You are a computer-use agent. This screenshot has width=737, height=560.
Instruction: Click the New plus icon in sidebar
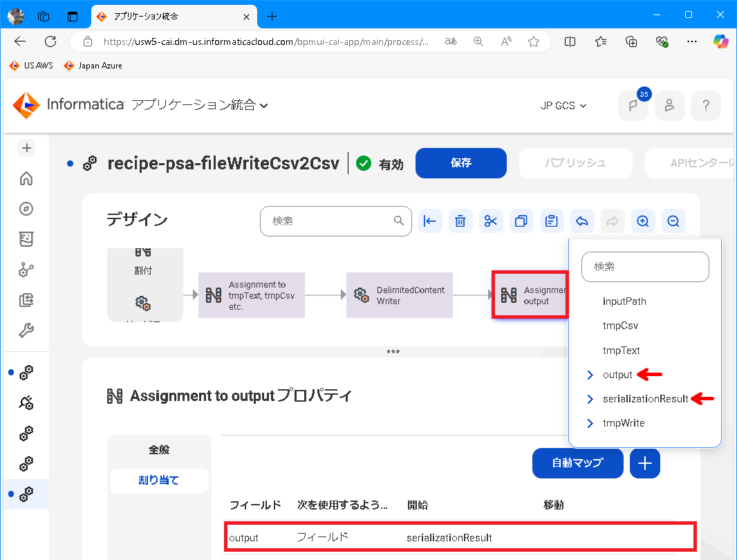(x=26, y=148)
